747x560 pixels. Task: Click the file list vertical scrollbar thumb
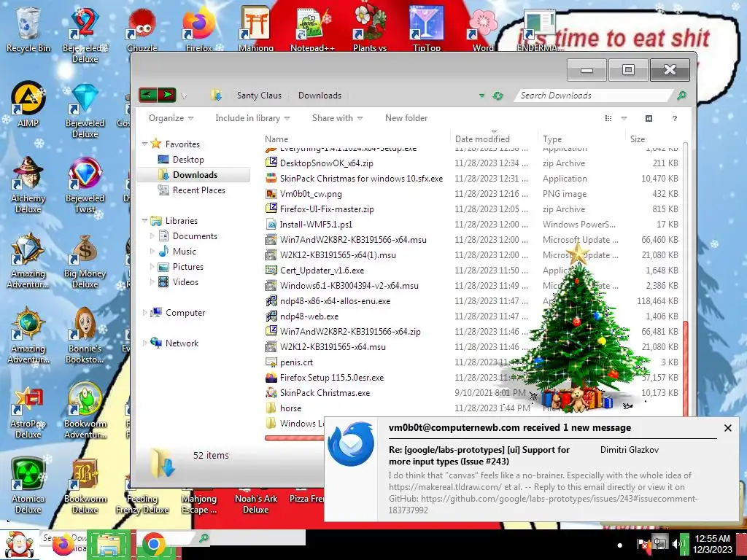[686, 369]
